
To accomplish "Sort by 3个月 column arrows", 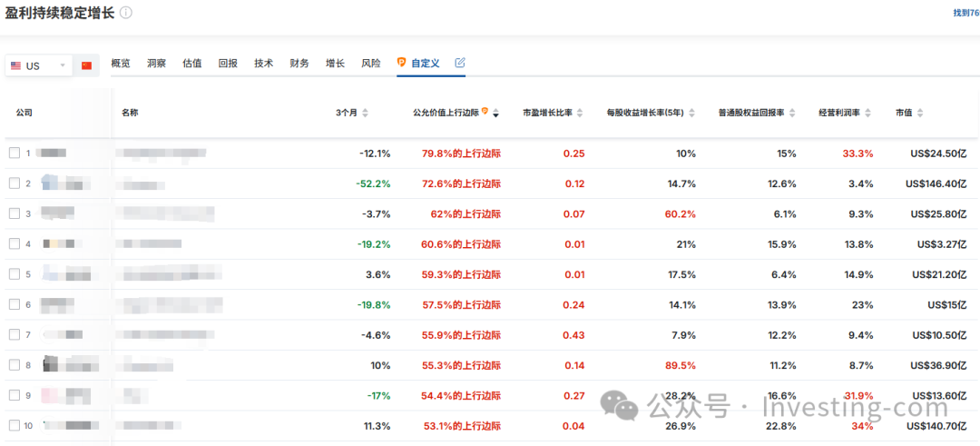I will pyautogui.click(x=365, y=114).
